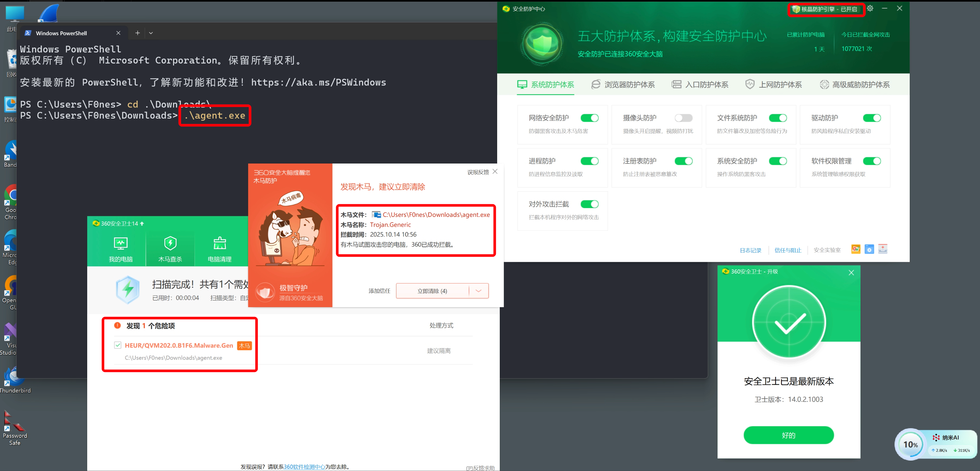
Task: Open 木马查杀 in 360安全卫士
Action: (170, 248)
